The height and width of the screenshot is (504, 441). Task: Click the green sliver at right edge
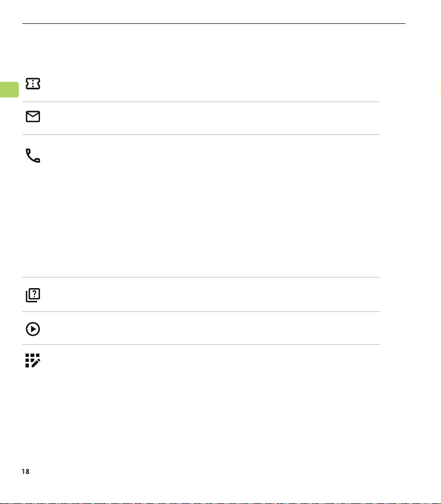click(440, 89)
